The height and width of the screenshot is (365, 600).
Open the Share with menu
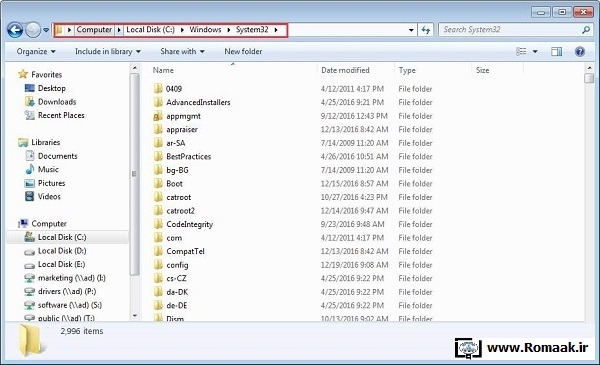tap(182, 51)
